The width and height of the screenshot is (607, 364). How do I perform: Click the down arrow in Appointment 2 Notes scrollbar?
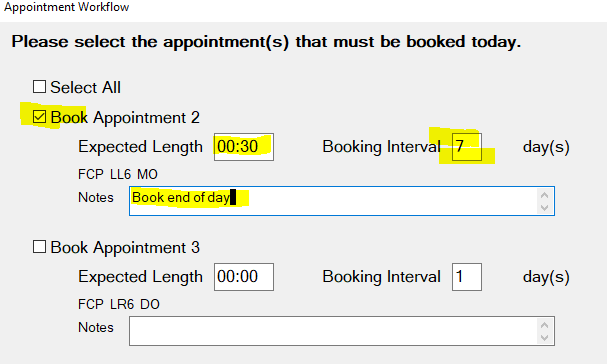tap(544, 208)
